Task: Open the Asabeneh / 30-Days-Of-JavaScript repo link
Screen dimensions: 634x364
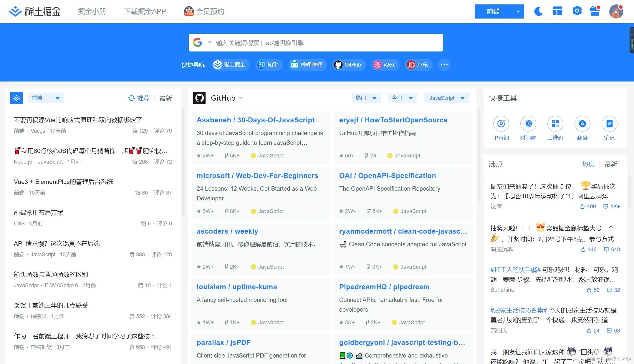Action: click(255, 120)
